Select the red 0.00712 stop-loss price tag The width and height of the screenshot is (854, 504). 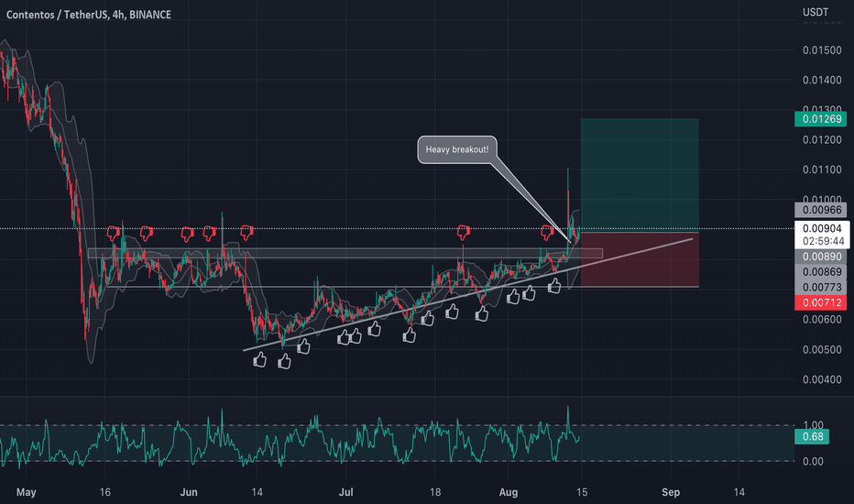(821, 302)
